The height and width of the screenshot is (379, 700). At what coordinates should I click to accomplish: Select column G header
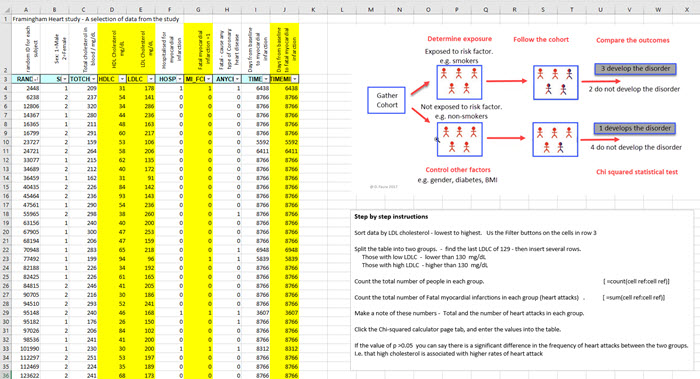click(x=198, y=9)
